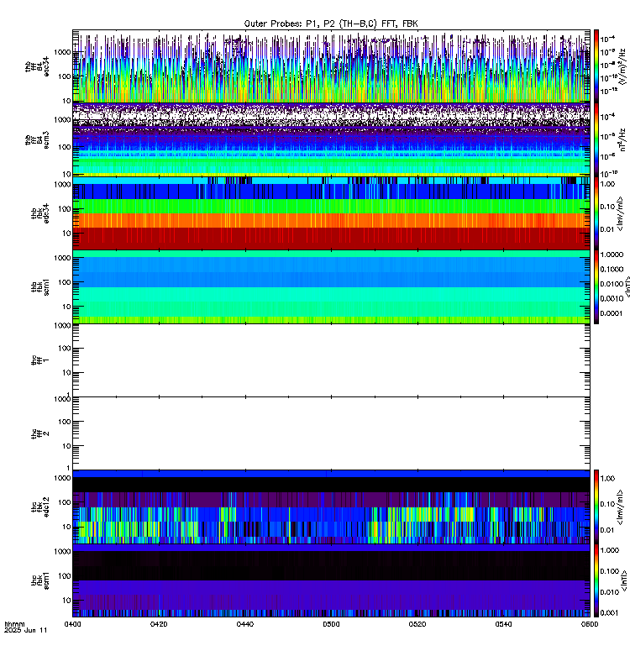Click the 'nT²/Hz' unit label
This screenshot has height=672, width=630.
pos(623,139)
